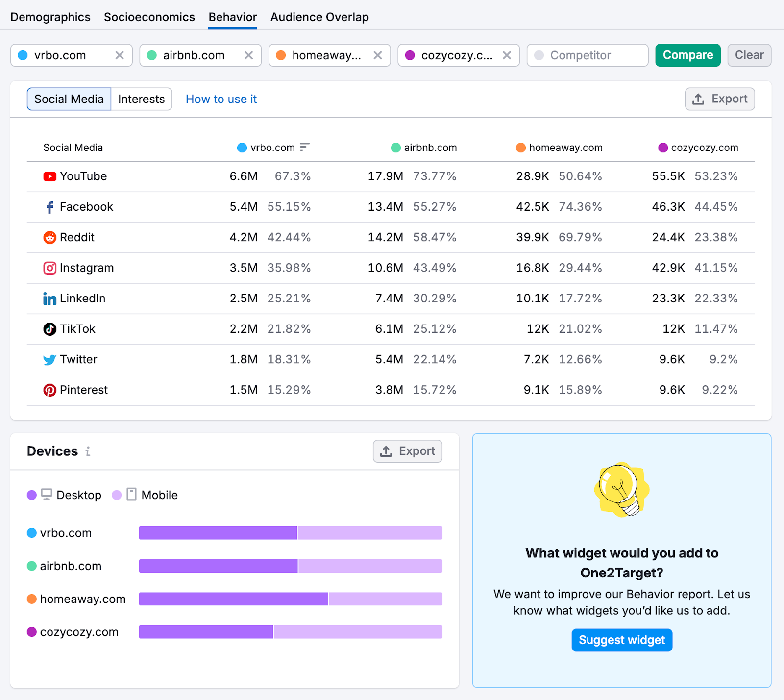Select the Behavior tab
This screenshot has height=700, width=784.
pyautogui.click(x=233, y=17)
